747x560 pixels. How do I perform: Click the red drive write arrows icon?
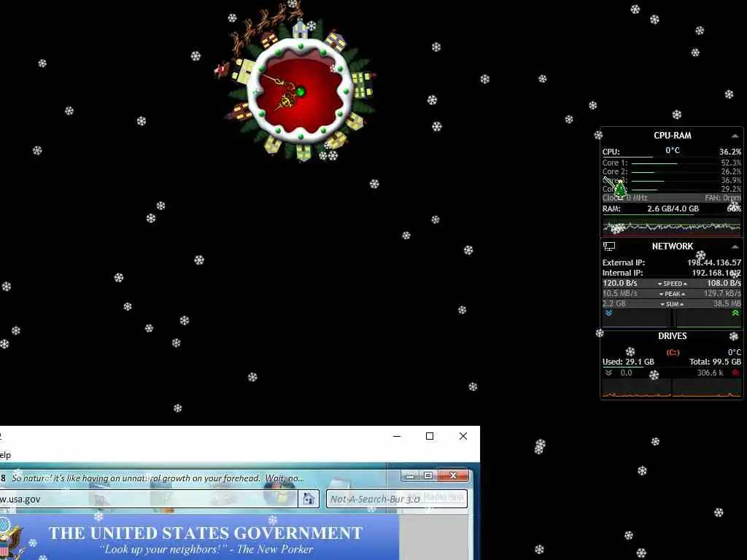coord(735,373)
